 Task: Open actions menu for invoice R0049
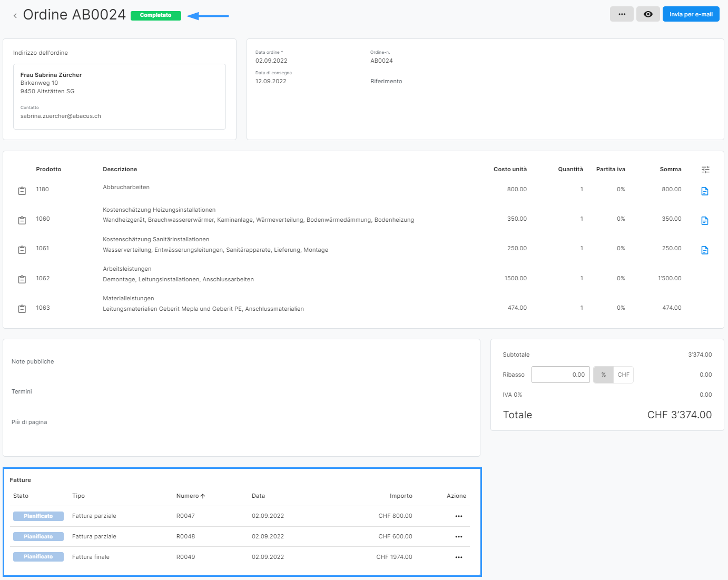pyautogui.click(x=458, y=557)
